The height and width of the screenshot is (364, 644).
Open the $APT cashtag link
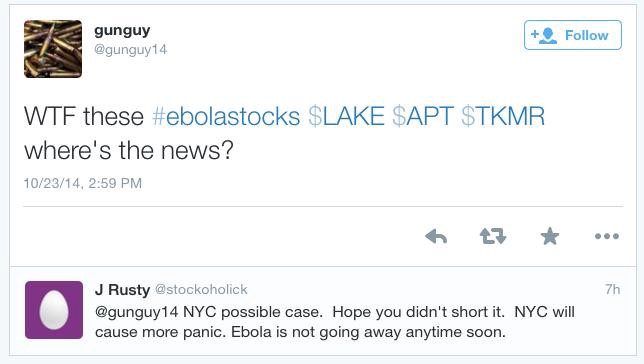[423, 116]
